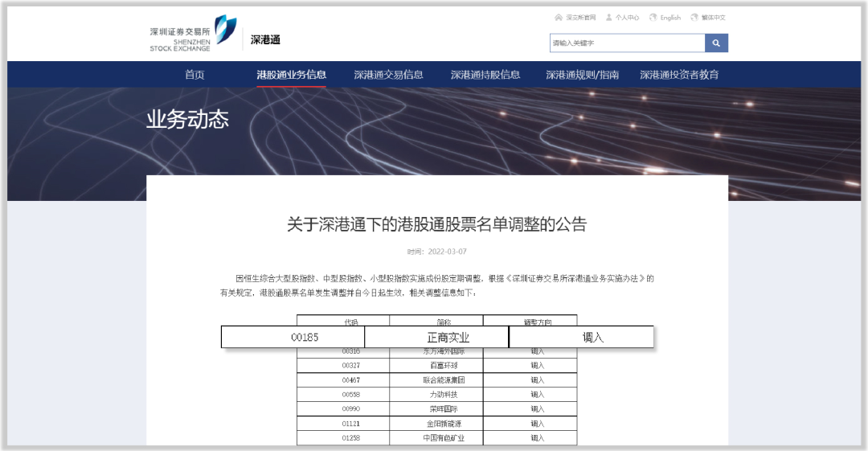Viewport: 868px width, 451px height.
Task: Navigate to 深港通规则/指南
Action: (583, 75)
